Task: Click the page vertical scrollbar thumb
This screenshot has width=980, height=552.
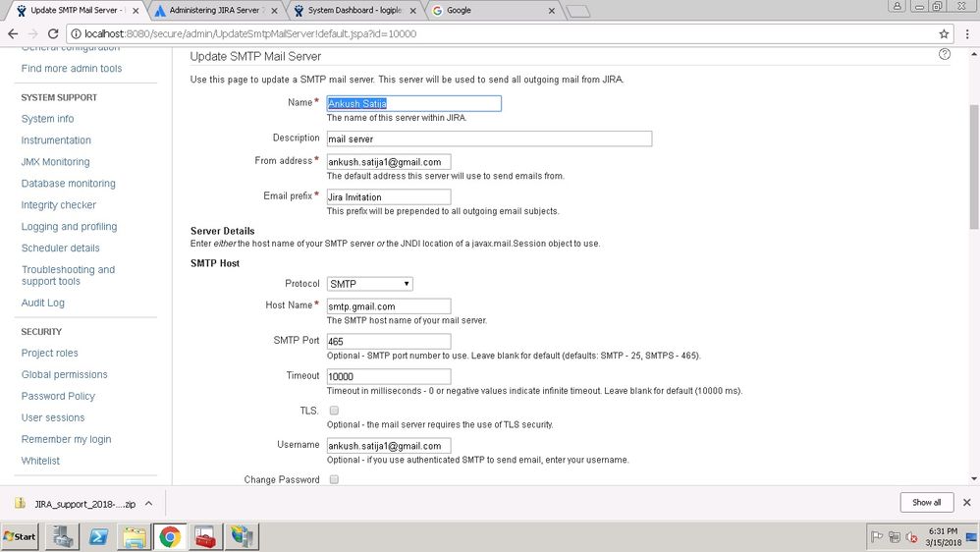Action: click(x=974, y=167)
